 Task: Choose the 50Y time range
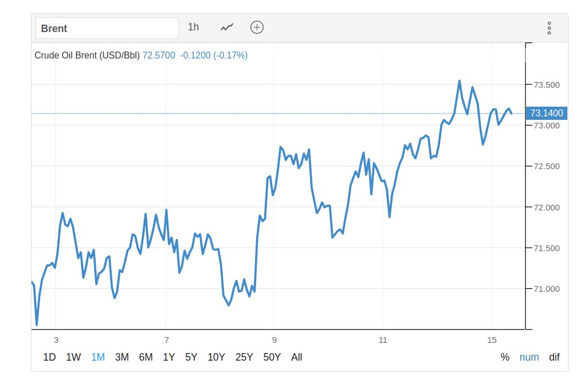point(272,357)
